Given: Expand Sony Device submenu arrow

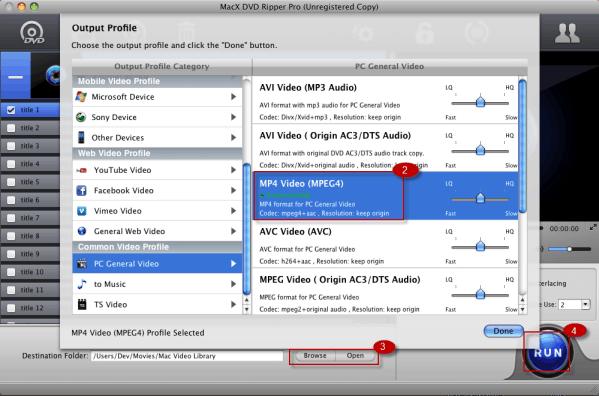Looking at the screenshot, I should pos(233,117).
